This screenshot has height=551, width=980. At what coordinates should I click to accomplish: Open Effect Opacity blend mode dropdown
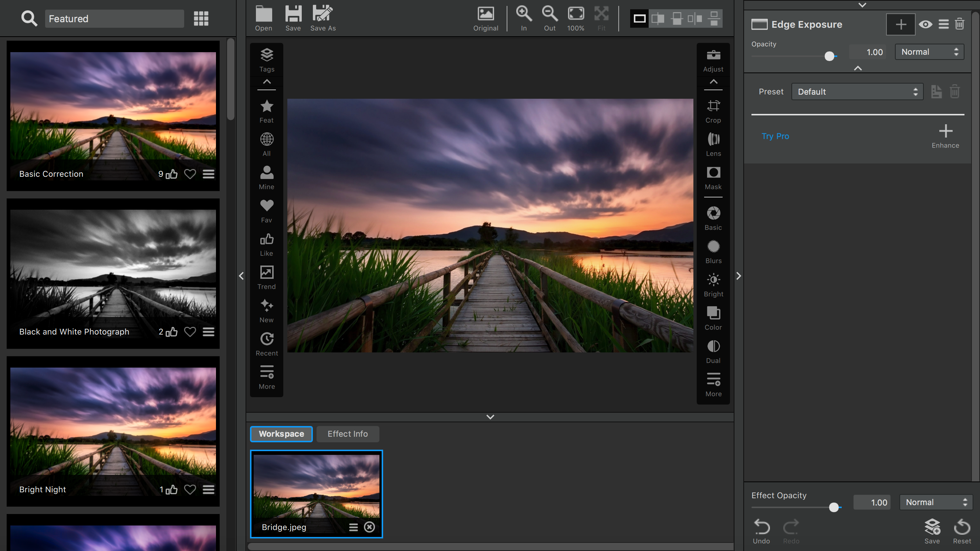click(936, 502)
